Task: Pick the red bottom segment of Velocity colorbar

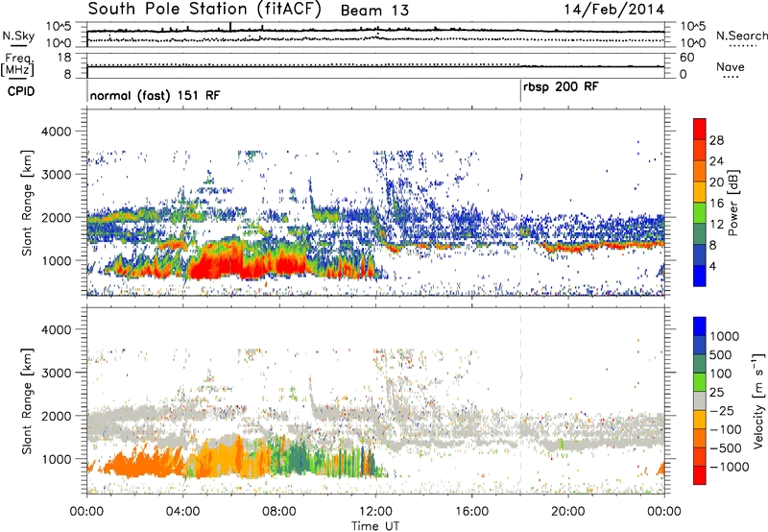Action: (x=700, y=475)
